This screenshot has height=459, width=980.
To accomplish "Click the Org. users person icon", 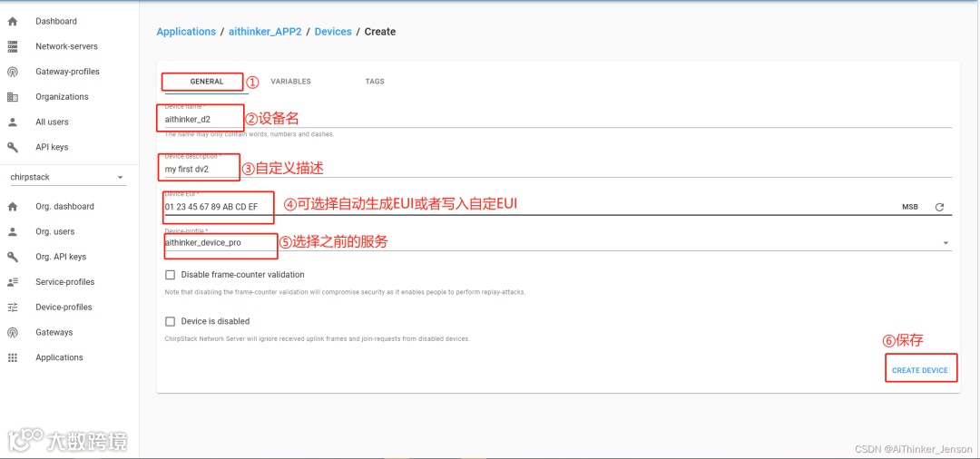I will (13, 231).
